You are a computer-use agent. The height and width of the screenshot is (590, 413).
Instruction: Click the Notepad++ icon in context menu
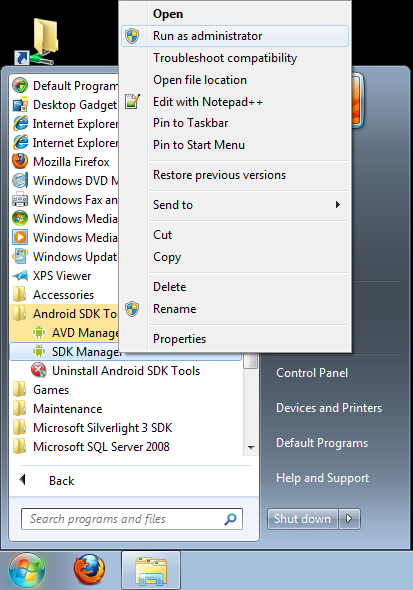coord(132,101)
